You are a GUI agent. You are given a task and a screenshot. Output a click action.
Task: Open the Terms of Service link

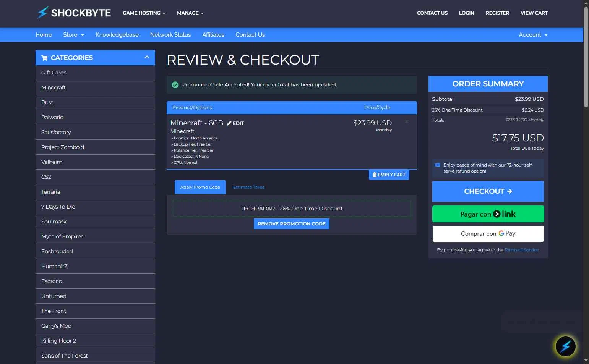521,250
